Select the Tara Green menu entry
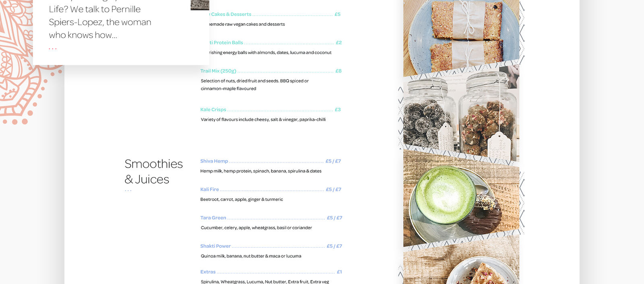This screenshot has height=284, width=644. (x=213, y=218)
